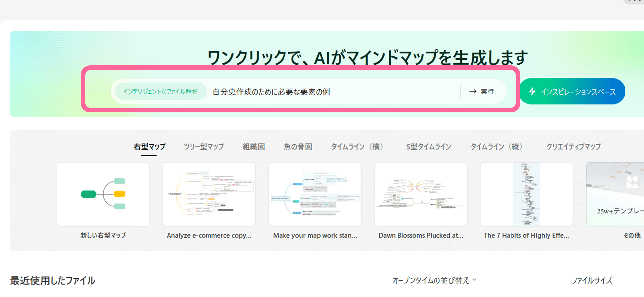Click 最近使用したファイル heading
644x297 pixels.
[x=53, y=280]
